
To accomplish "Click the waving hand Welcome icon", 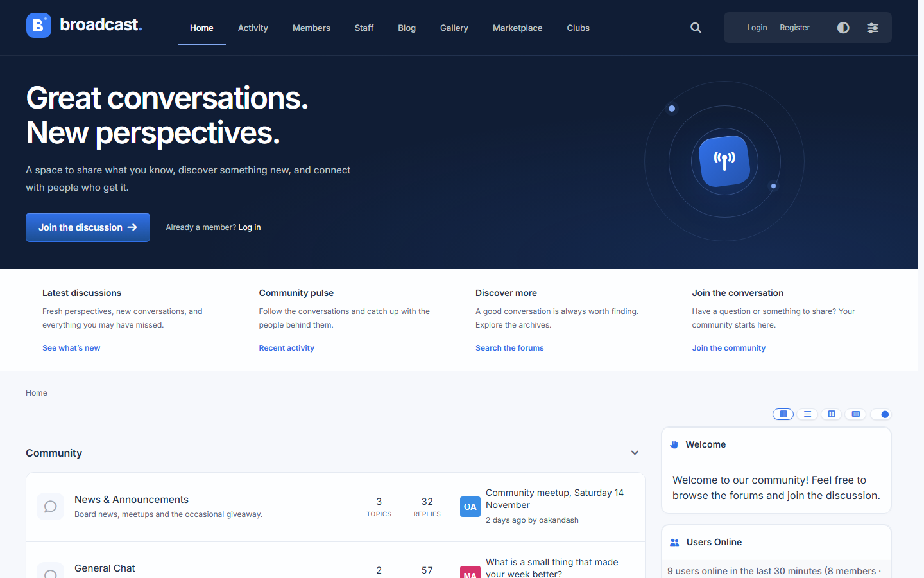I will pyautogui.click(x=674, y=444).
